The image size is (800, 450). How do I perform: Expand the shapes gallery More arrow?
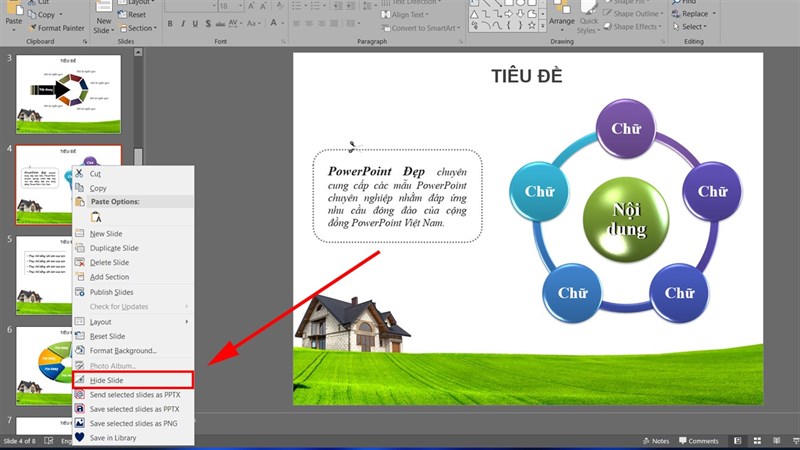pyautogui.click(x=542, y=26)
